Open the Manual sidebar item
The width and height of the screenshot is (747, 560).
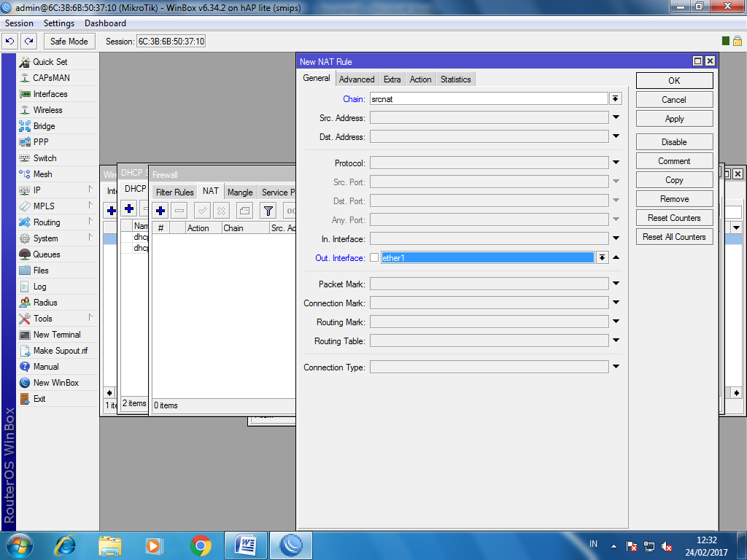point(39,367)
